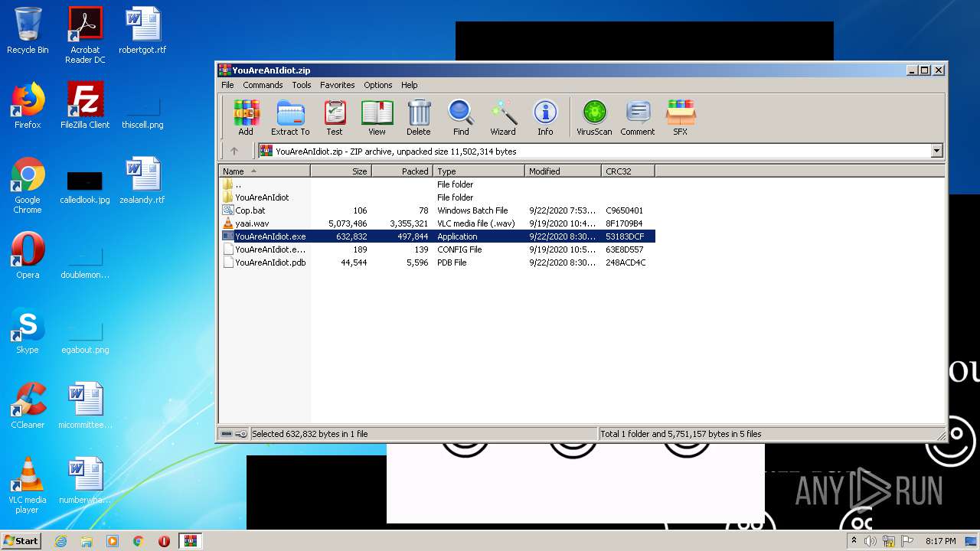980x551 pixels.
Task: Open the Favorites menu
Action: coord(337,85)
